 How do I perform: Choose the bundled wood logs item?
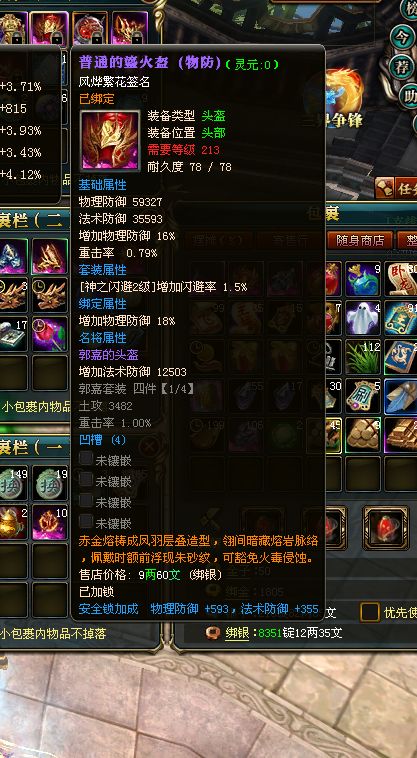[x=363, y=435]
